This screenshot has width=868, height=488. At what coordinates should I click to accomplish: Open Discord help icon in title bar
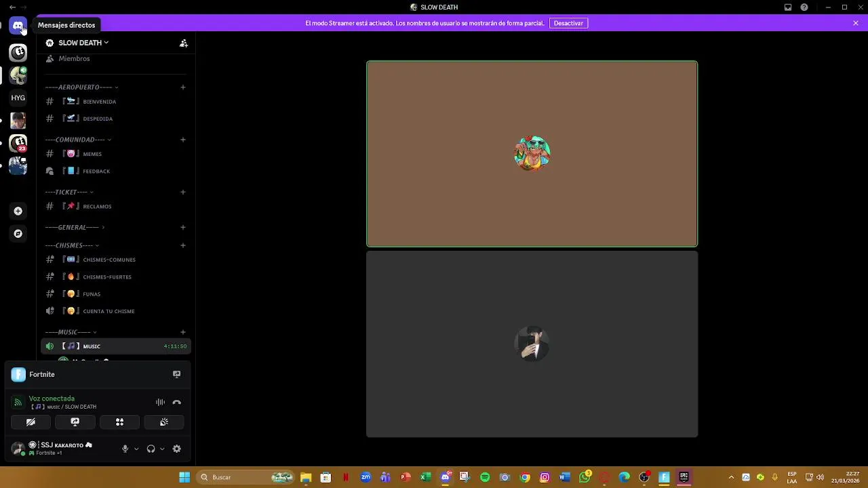[804, 7]
